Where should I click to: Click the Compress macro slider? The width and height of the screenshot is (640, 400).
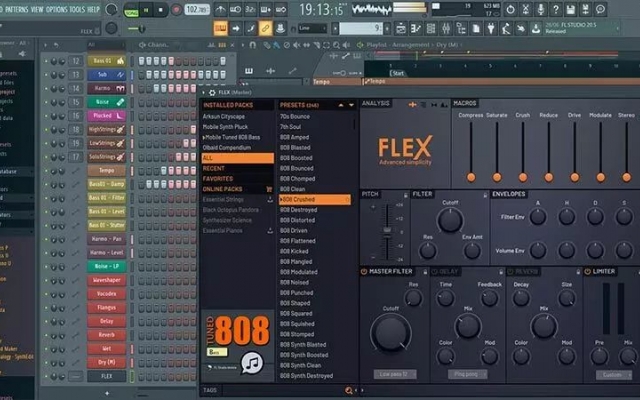click(471, 151)
